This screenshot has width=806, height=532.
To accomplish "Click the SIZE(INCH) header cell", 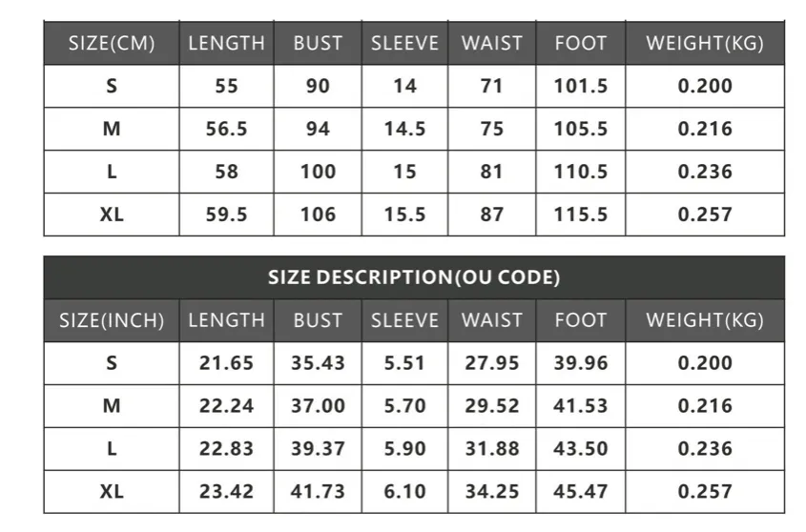I will (x=112, y=320).
